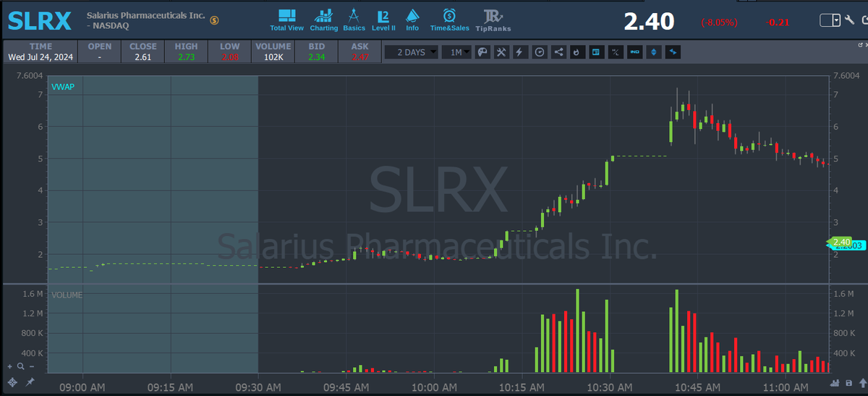Click the chart window layout icon
Screen dimensions: 868x396
tap(596, 52)
